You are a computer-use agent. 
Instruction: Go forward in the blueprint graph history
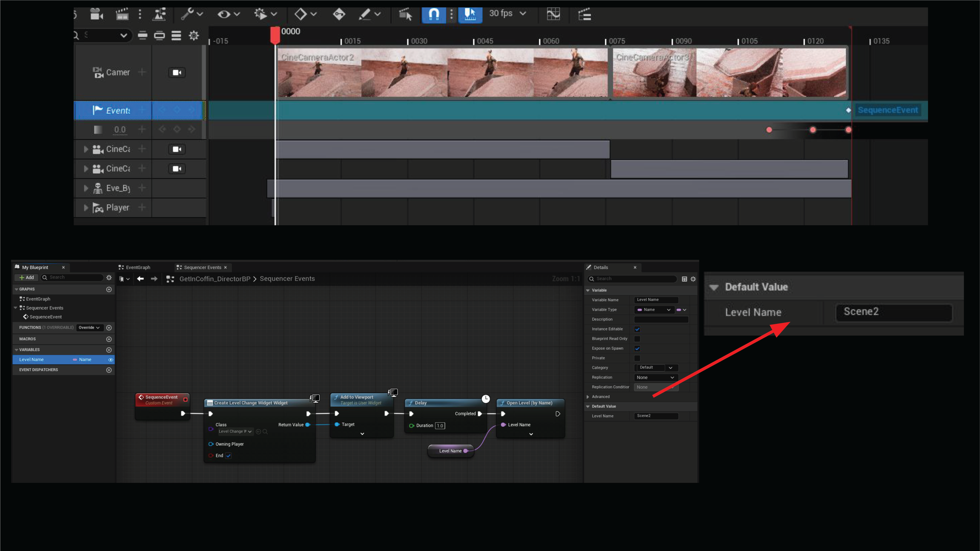[x=154, y=279]
